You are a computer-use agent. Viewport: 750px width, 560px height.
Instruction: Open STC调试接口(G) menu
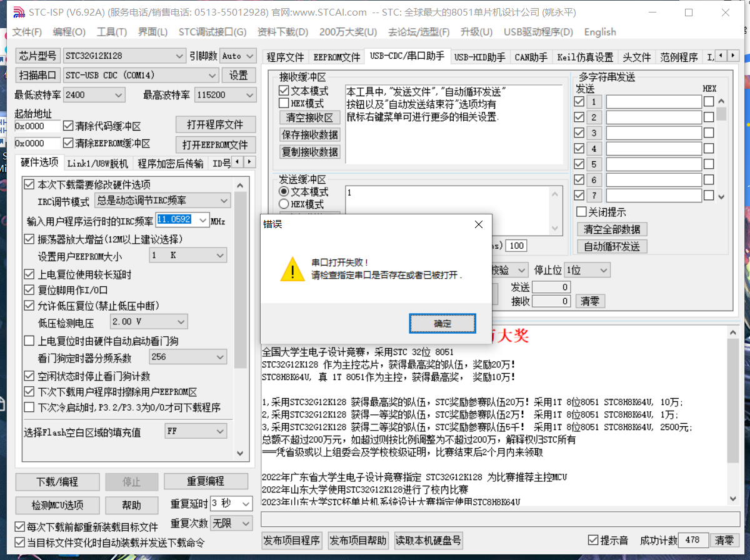pyautogui.click(x=212, y=32)
